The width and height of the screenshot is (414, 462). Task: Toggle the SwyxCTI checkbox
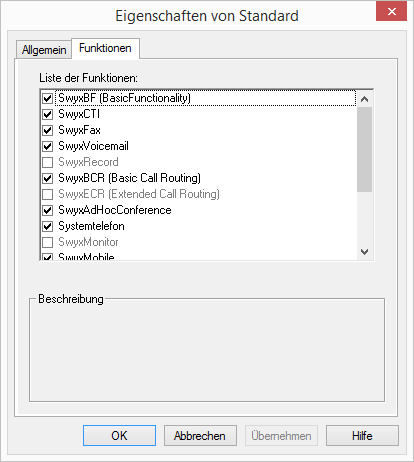48,114
